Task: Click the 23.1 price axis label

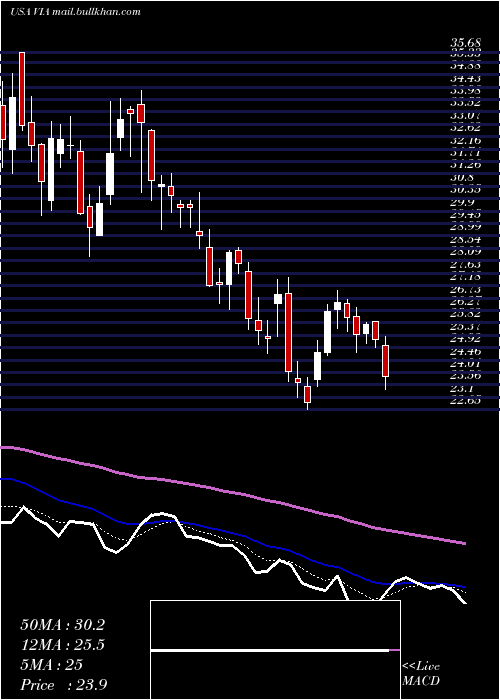Action: coord(462,389)
